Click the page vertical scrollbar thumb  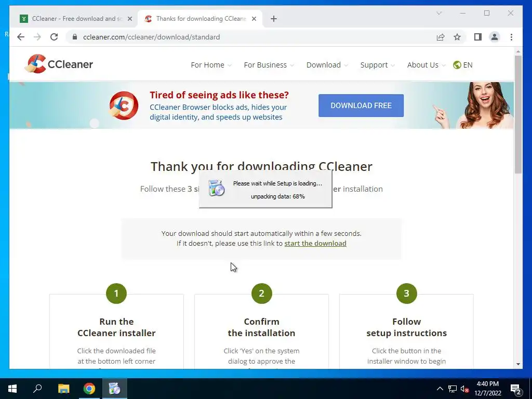click(518, 114)
